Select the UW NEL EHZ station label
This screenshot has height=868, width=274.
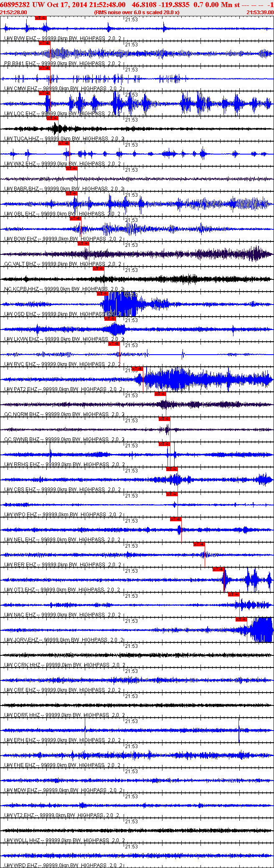pos(63,540)
